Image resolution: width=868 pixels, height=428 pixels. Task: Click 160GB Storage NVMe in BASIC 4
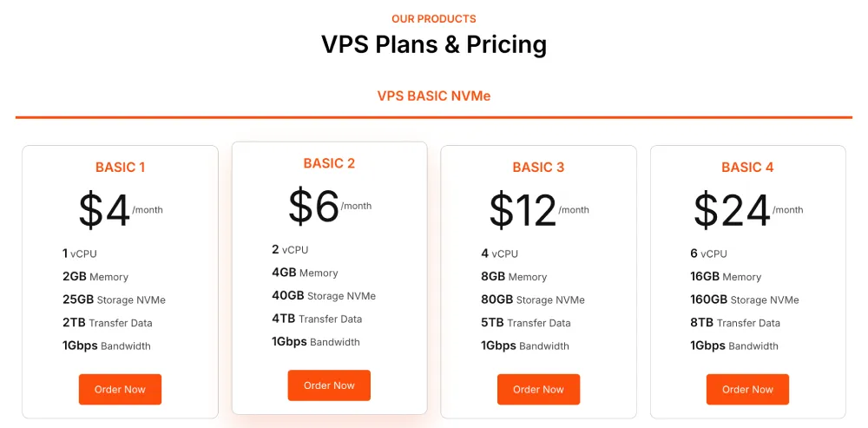coord(745,300)
